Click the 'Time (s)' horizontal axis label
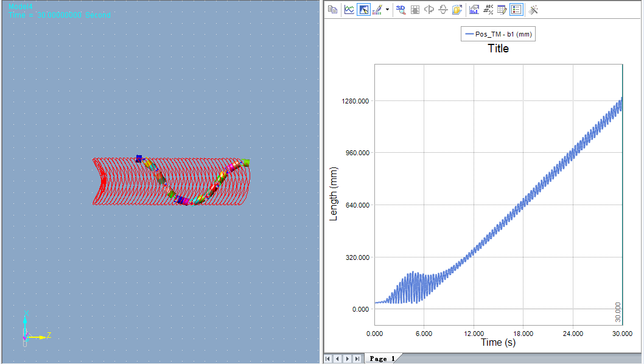The image size is (644, 364). coord(498,342)
